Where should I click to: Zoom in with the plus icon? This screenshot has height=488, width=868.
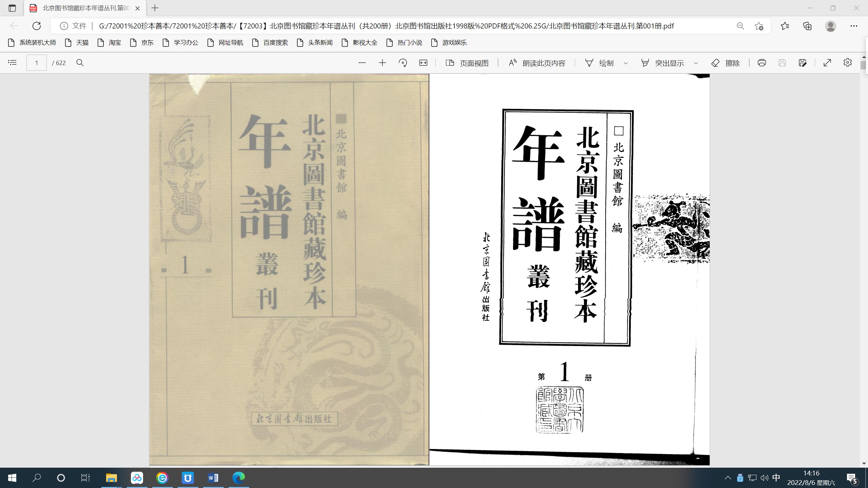point(382,63)
